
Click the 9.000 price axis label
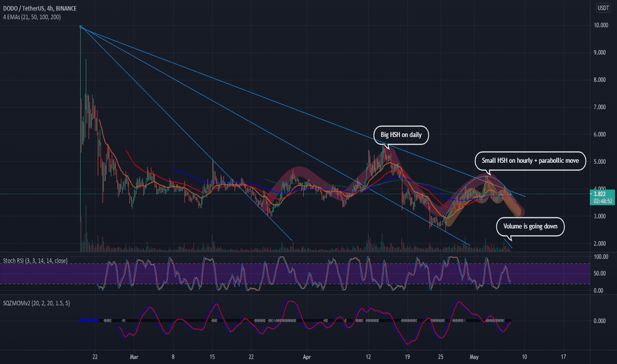pyautogui.click(x=600, y=52)
